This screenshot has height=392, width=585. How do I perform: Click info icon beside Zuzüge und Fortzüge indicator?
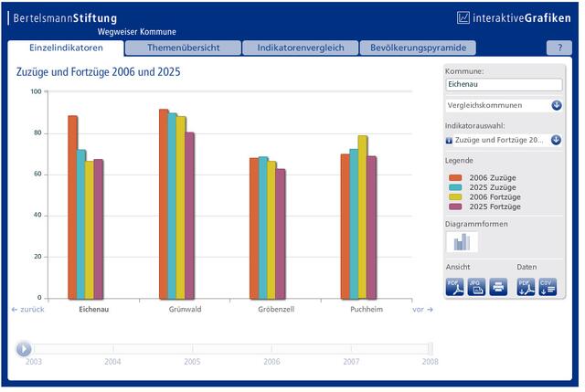[449, 141]
